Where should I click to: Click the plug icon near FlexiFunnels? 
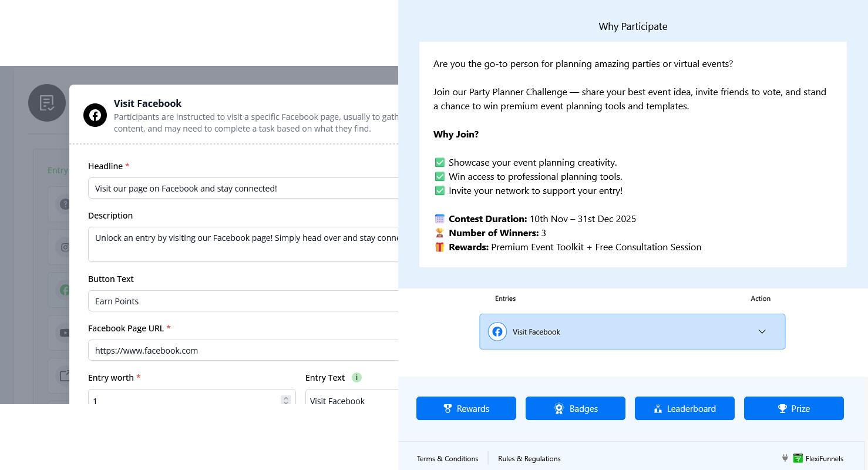(785, 458)
